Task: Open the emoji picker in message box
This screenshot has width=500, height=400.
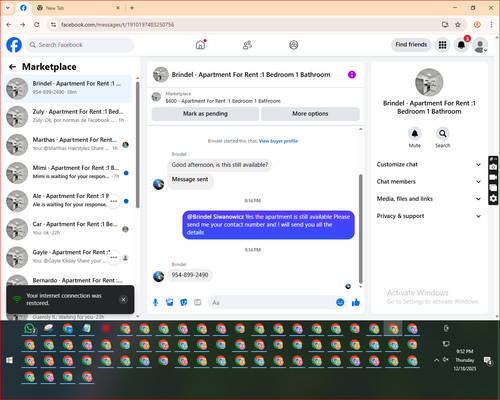Action: click(340, 302)
